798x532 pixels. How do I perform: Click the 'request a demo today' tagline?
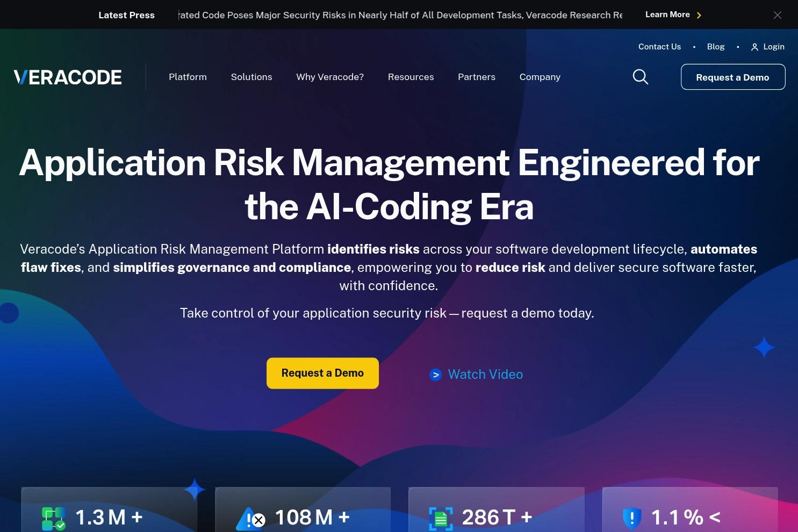387,313
